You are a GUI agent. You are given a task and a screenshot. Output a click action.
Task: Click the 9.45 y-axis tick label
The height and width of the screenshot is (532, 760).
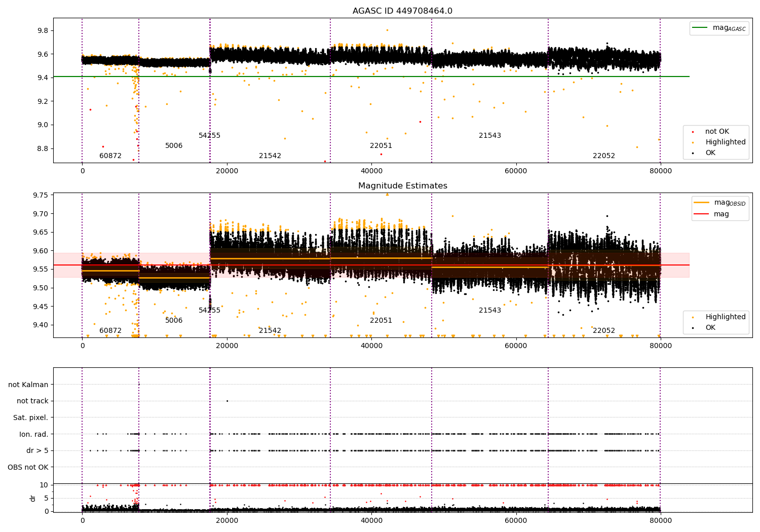pyautogui.click(x=41, y=307)
